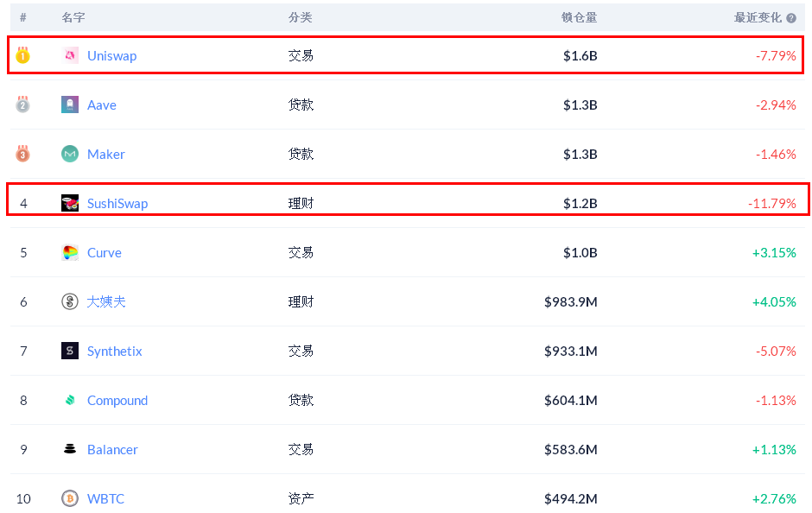Click the WBTC Bitcoin logo icon
812x513 pixels.
[x=70, y=498]
